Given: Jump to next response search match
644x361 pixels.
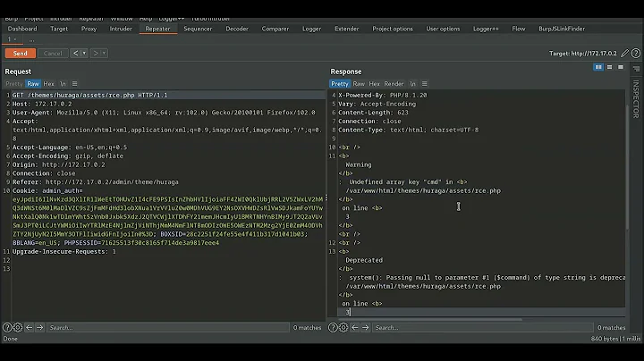Looking at the screenshot, I should tap(366, 327).
